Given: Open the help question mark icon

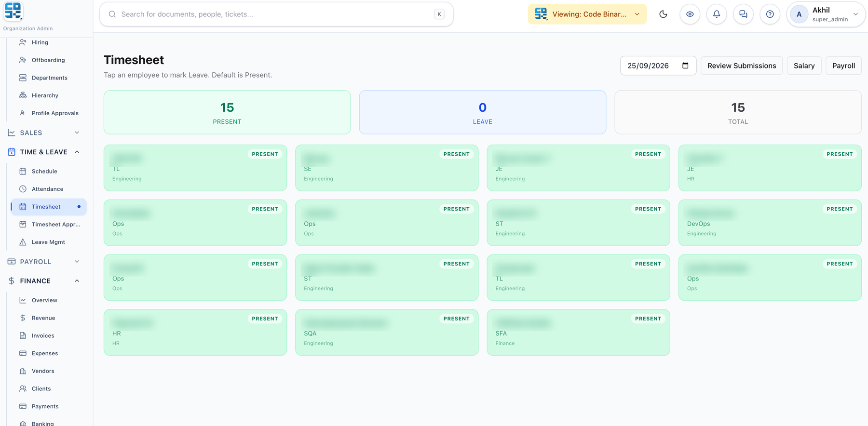Looking at the screenshot, I should (770, 14).
